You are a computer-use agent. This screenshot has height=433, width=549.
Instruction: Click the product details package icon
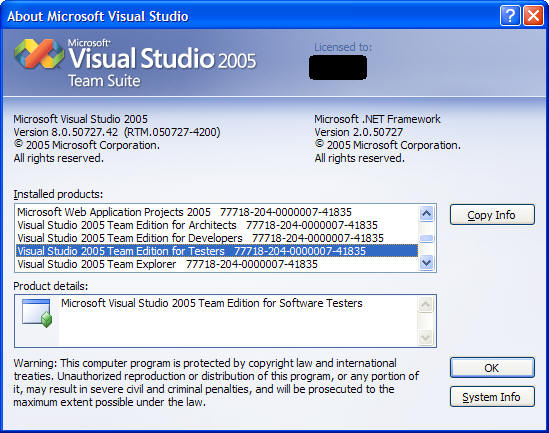[x=36, y=313]
